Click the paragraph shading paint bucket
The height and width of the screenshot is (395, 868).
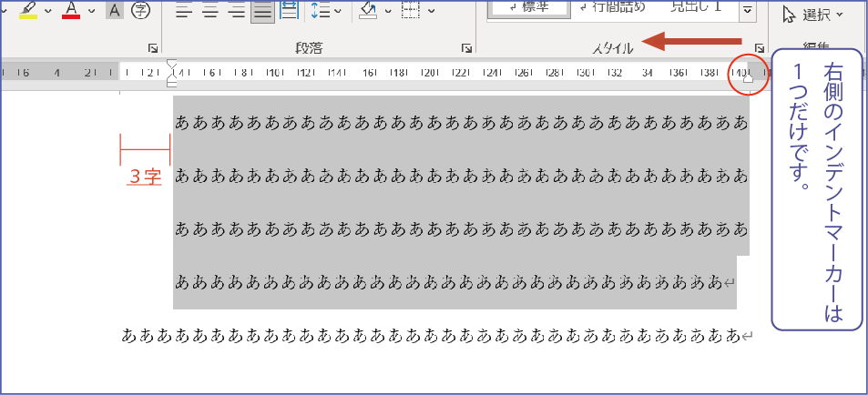[368, 11]
